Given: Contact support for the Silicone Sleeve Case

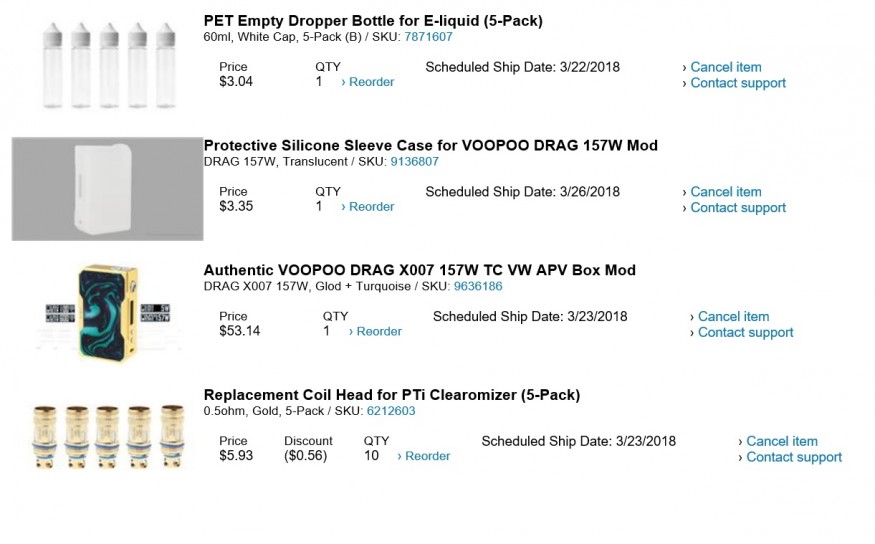Looking at the screenshot, I should click(738, 208).
